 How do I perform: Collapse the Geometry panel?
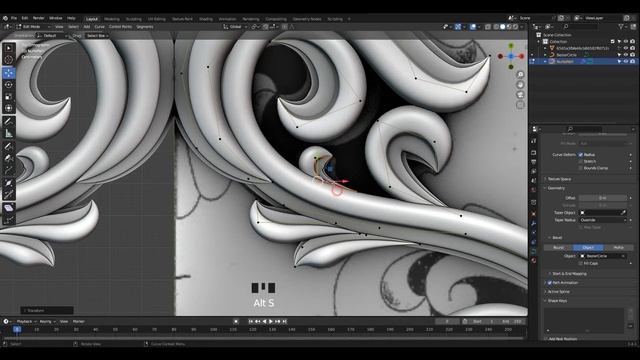[555, 188]
